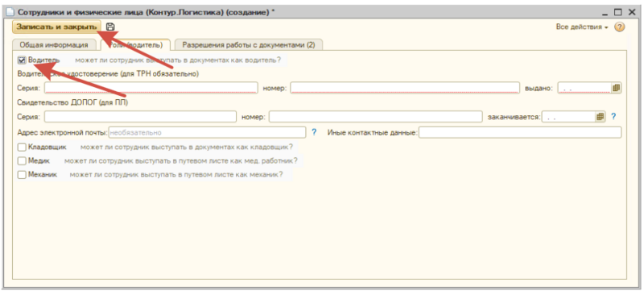Switch to 'Общая информация' tab
The width and height of the screenshot is (644, 291).
click(54, 45)
